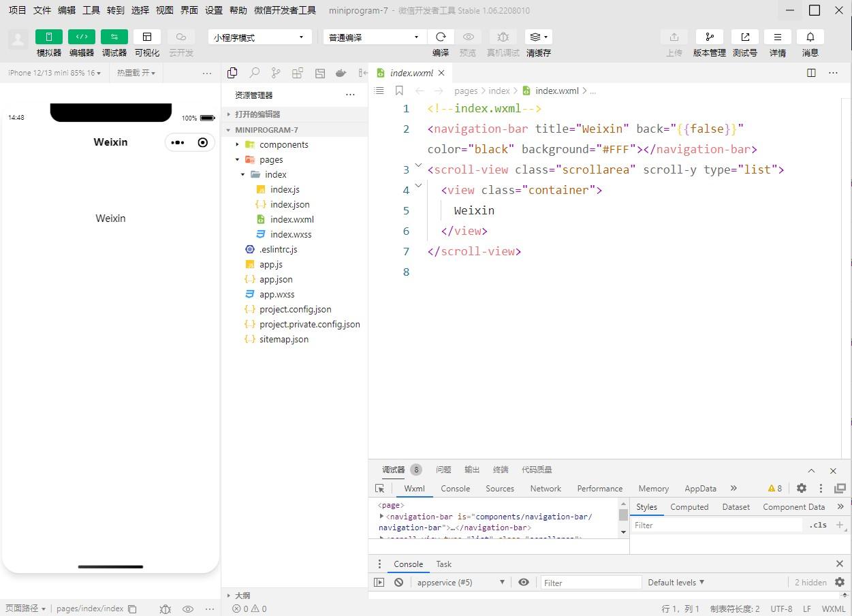
Task: Switch to the AppData devtools tab
Action: pyautogui.click(x=700, y=489)
